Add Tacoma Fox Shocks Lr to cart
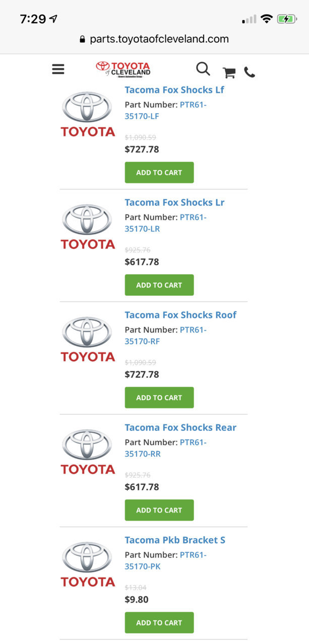Screen dimensions: 309x644 [x=159, y=285]
